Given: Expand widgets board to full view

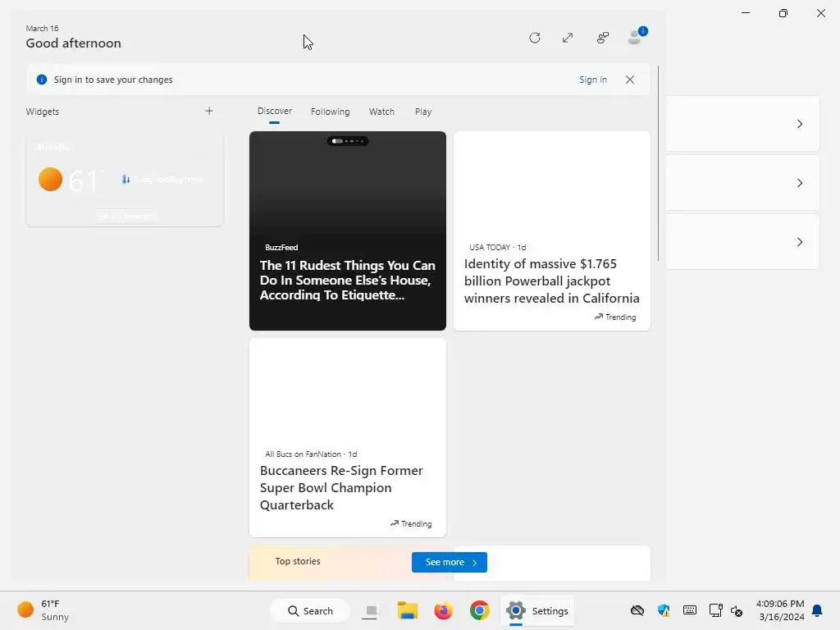Looking at the screenshot, I should pyautogui.click(x=568, y=38).
